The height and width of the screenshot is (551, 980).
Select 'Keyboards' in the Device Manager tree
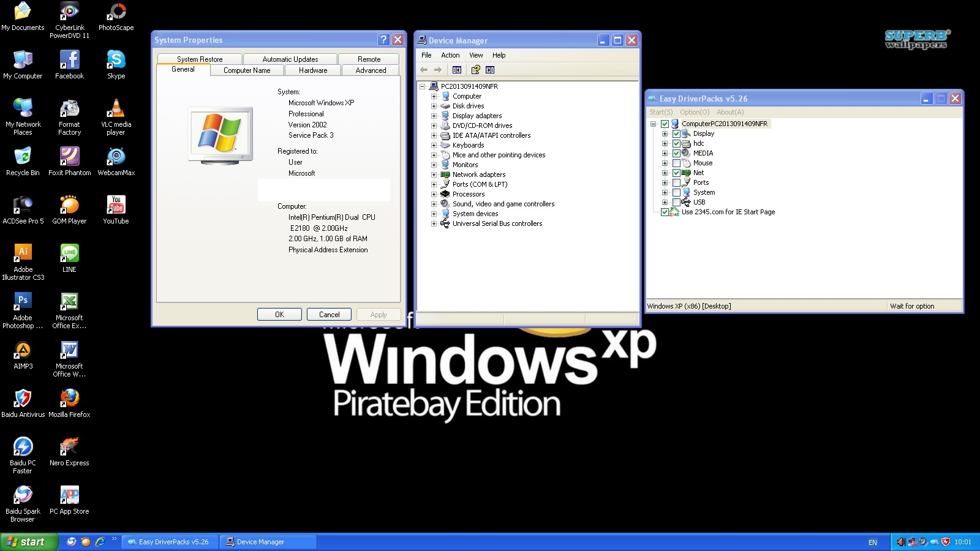[468, 145]
